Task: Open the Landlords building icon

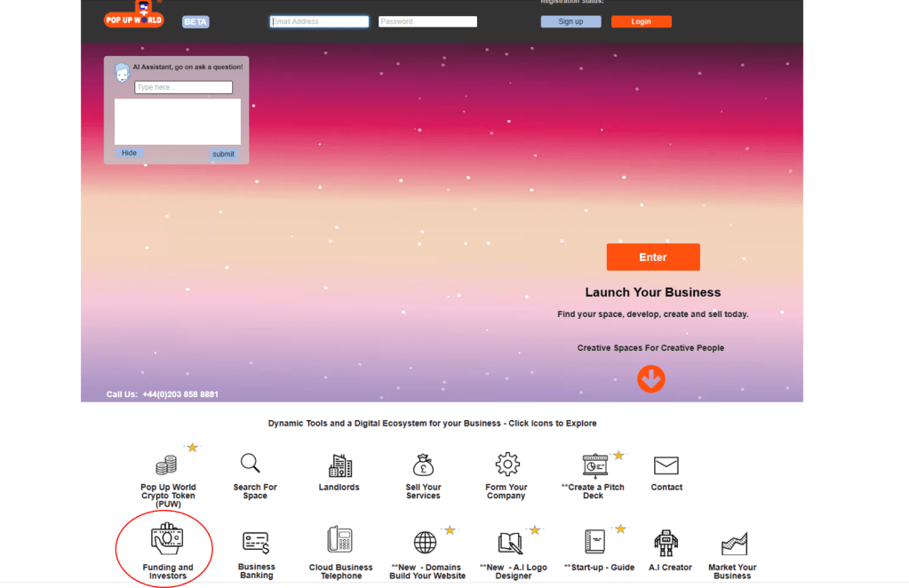Action: 339,465
